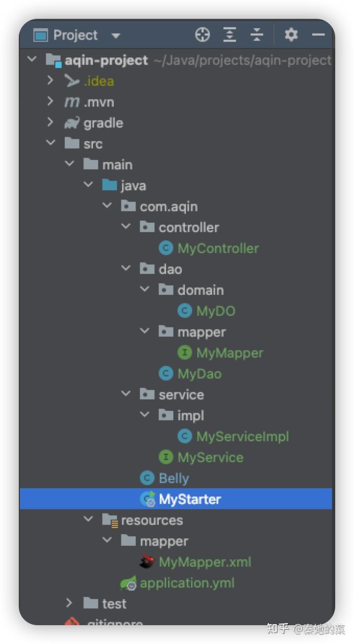Select the aqin-project root node
Image resolution: width=354 pixels, height=644 pixels.
[x=106, y=60]
